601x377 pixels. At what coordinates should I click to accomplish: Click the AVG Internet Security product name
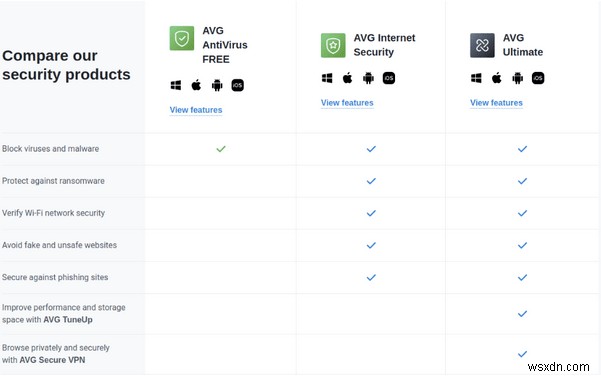384,45
